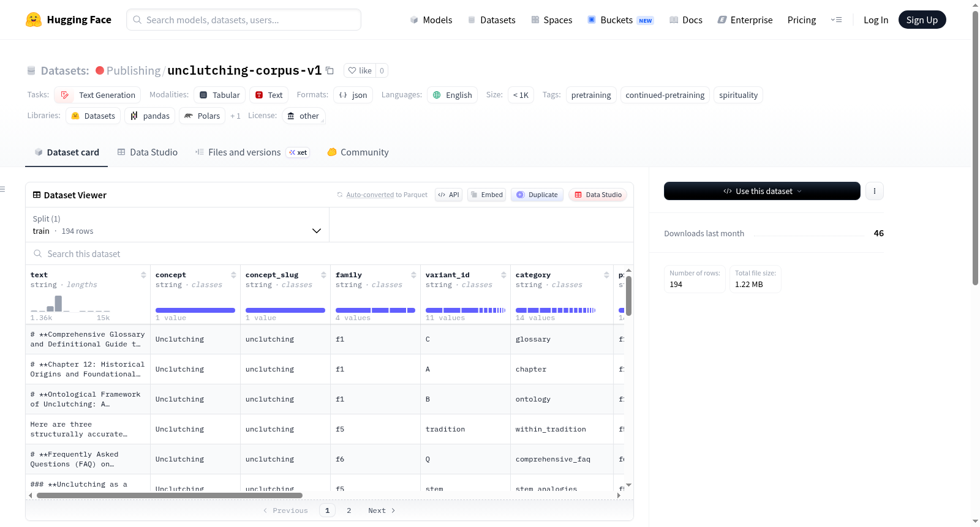
Task: Select the English language tag
Action: 453,95
